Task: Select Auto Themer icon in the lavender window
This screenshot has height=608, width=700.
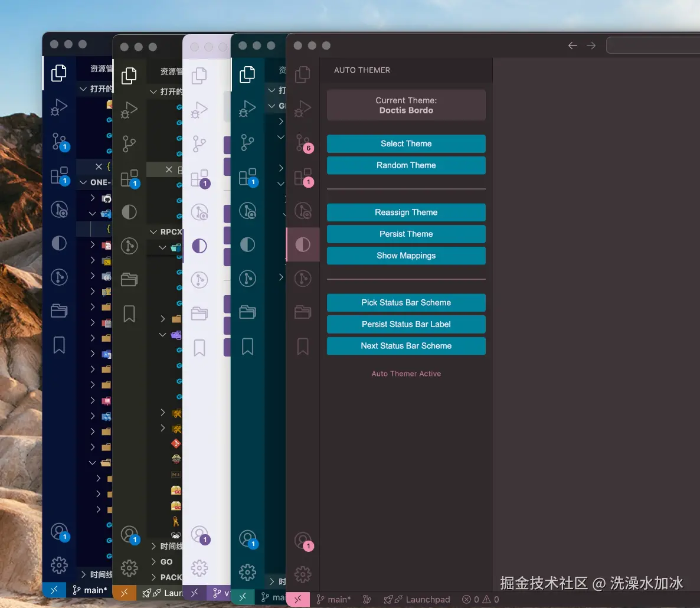Action: (x=199, y=246)
